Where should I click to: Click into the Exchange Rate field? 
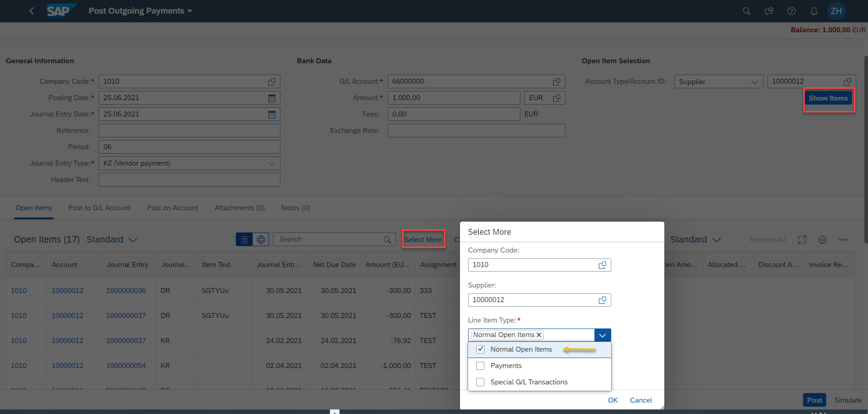point(476,131)
